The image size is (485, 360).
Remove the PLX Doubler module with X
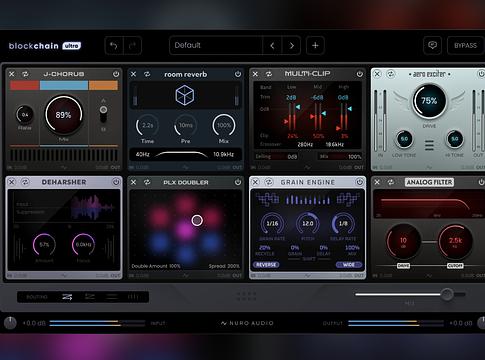point(133,182)
